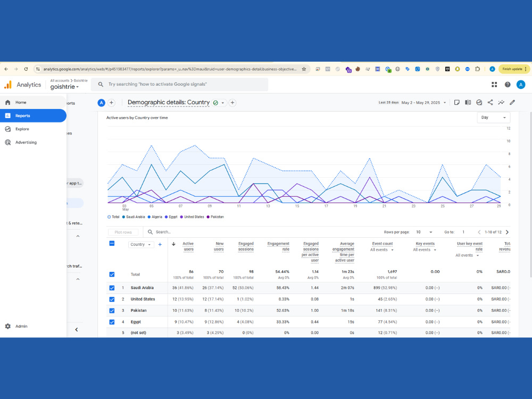Viewport: 532px width, 399px height.
Task: Open the Day granularity dropdown
Action: [493, 118]
